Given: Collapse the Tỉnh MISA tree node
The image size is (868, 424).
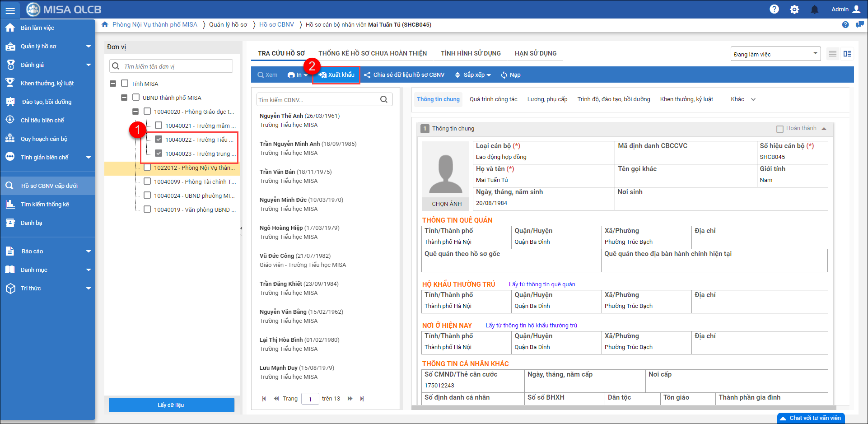Looking at the screenshot, I should point(113,84).
